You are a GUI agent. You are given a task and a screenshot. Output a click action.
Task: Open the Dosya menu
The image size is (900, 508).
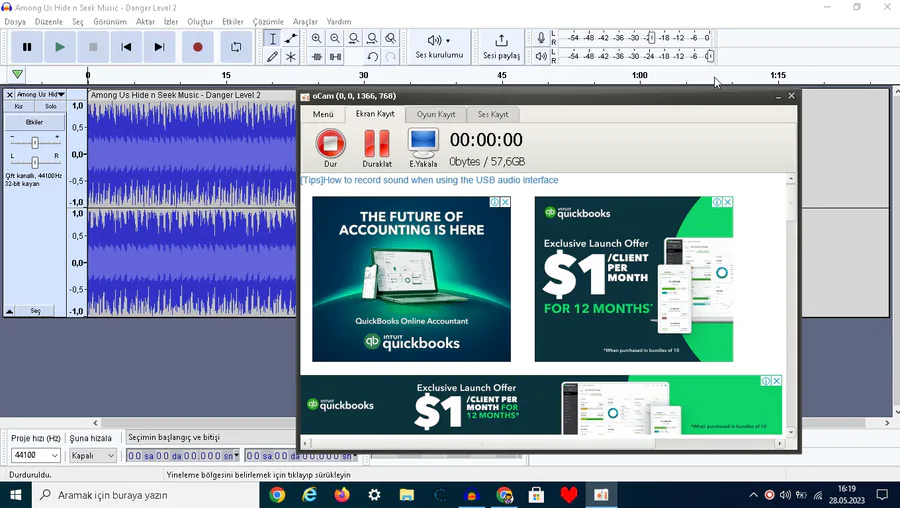point(15,22)
